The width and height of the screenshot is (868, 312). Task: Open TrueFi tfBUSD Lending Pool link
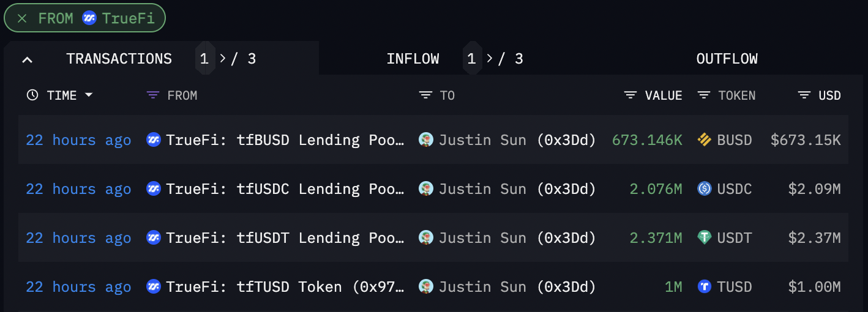click(285, 140)
